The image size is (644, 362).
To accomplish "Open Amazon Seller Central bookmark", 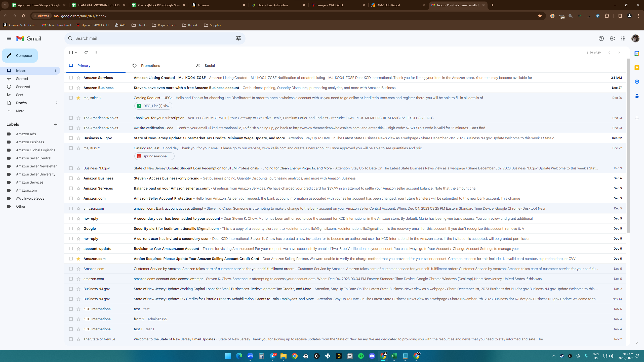I will (20, 25).
